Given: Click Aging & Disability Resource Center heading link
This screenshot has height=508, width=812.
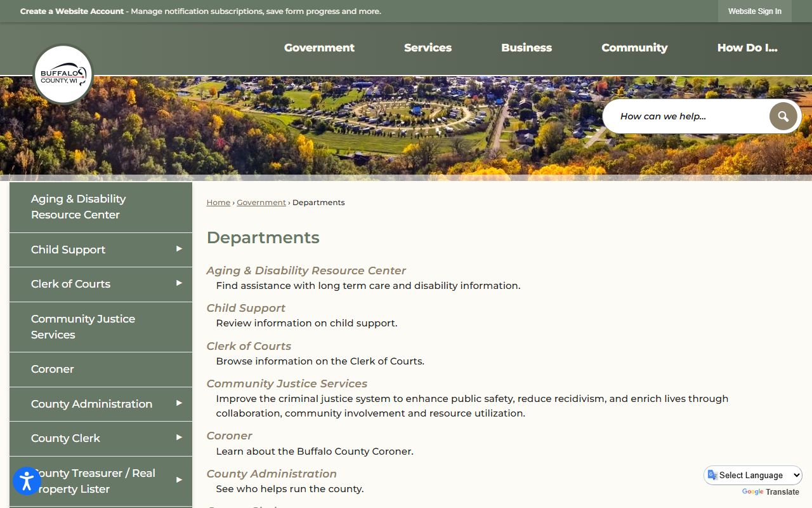Looking at the screenshot, I should pos(306,271).
